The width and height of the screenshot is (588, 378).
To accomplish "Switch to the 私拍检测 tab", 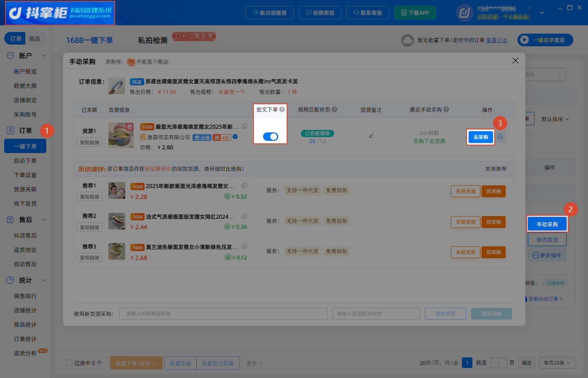I will [x=153, y=40].
